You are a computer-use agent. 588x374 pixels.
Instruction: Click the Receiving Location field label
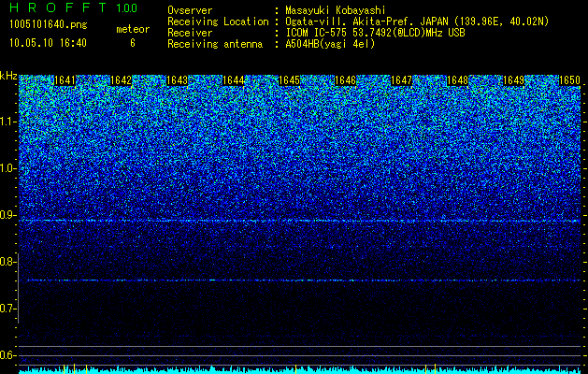pyautogui.click(x=218, y=22)
